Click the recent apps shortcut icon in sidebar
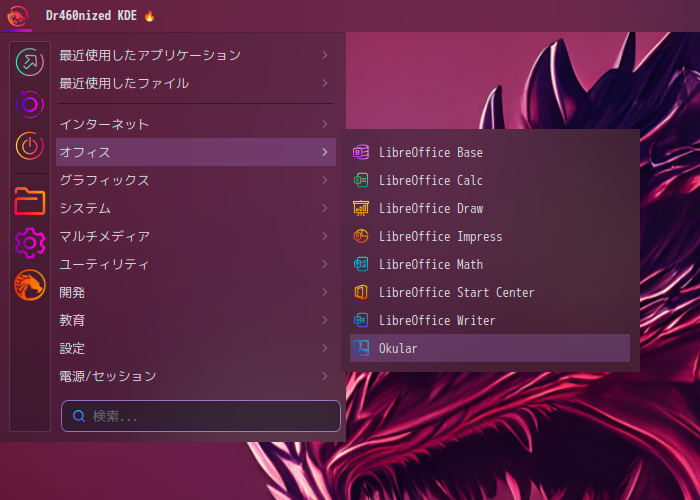The height and width of the screenshot is (500, 700). (x=30, y=62)
